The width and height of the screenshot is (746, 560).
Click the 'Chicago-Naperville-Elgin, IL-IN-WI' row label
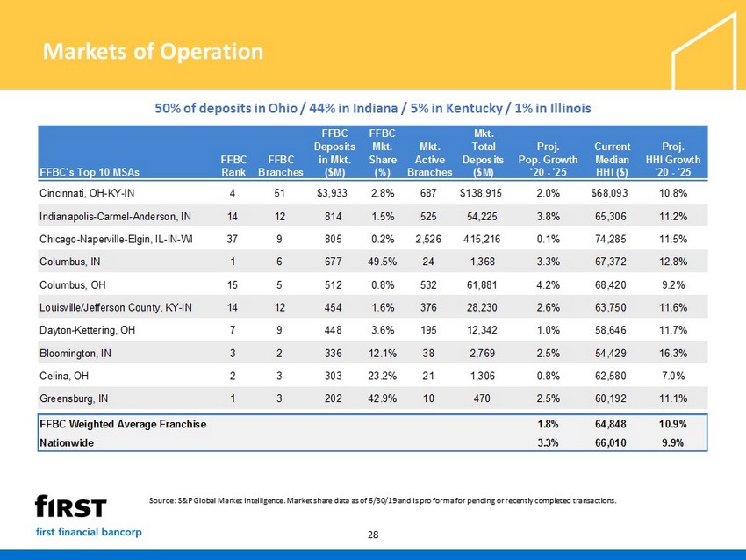pos(116,239)
